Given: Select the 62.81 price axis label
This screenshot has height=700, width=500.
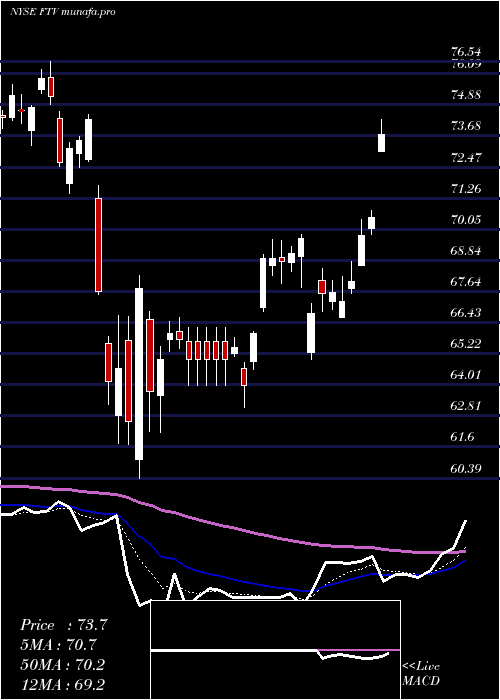Looking at the screenshot, I should coord(468,406).
